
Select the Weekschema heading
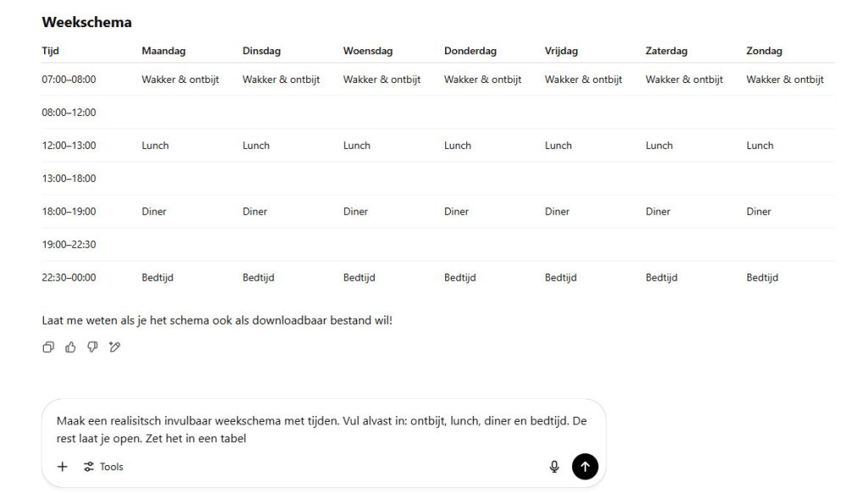coord(86,22)
